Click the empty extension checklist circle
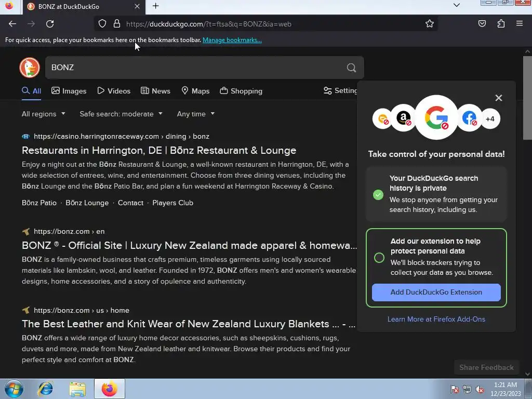532x399 pixels. click(x=379, y=258)
